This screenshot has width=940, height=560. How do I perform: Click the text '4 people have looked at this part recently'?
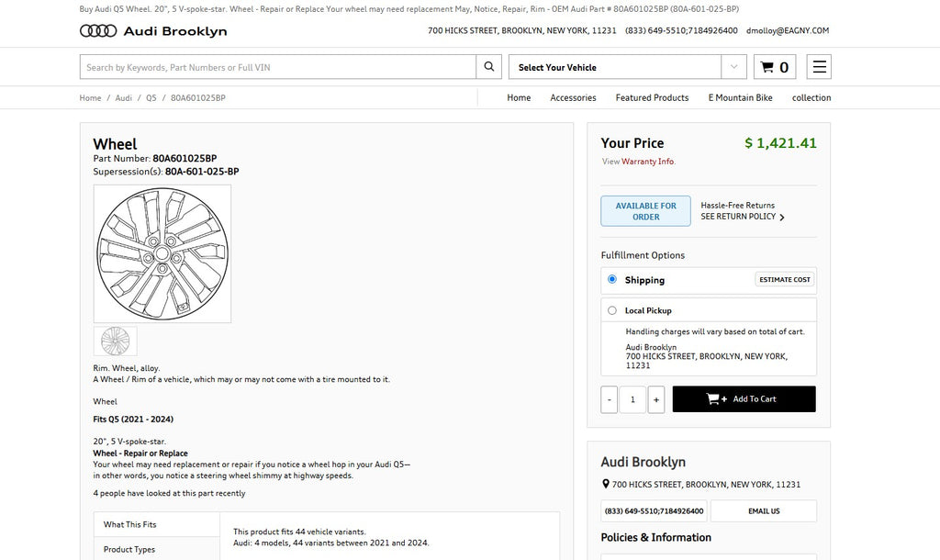pyautogui.click(x=169, y=494)
